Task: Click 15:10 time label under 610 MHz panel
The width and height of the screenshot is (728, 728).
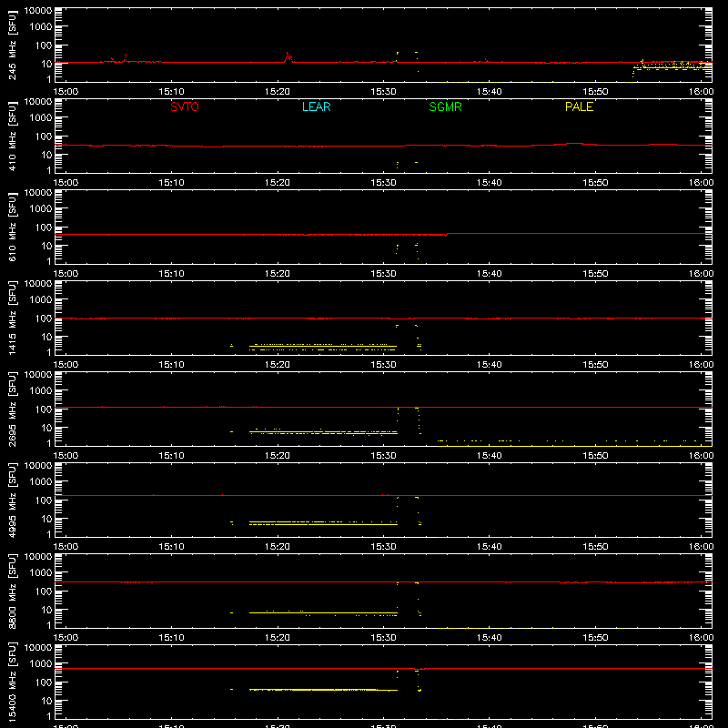Action: 171,274
